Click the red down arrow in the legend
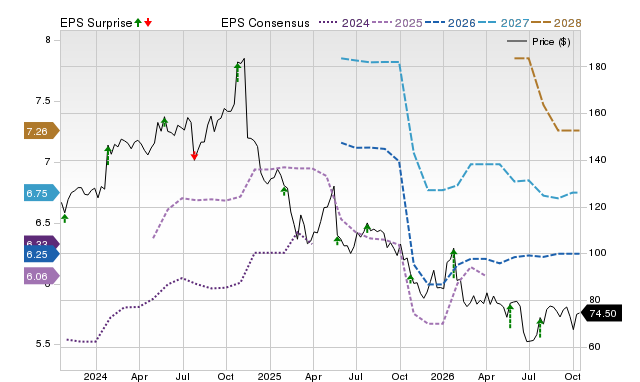640x382 pixels. click(148, 22)
